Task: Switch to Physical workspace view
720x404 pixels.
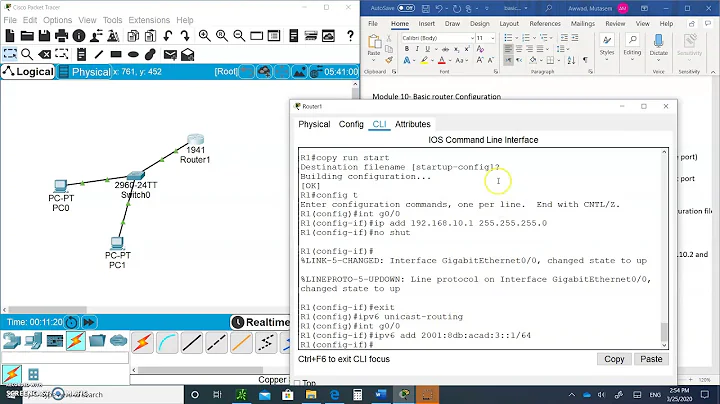Action: pyautogui.click(x=85, y=72)
